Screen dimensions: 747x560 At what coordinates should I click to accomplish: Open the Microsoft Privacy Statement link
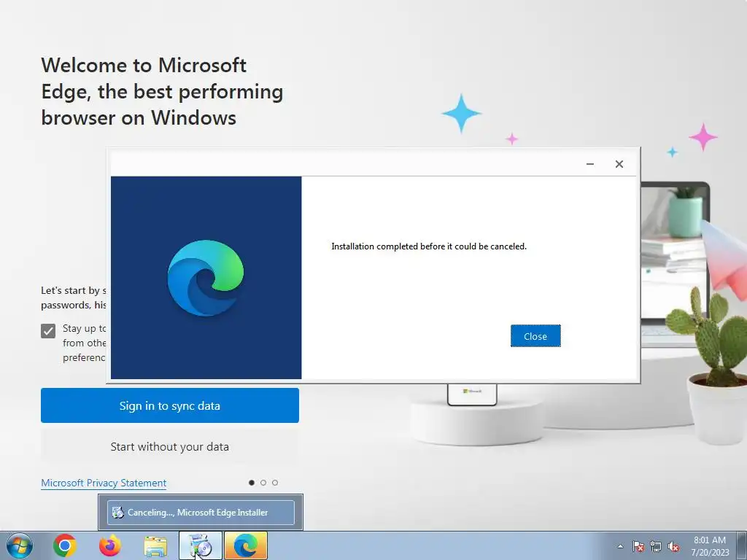(104, 483)
